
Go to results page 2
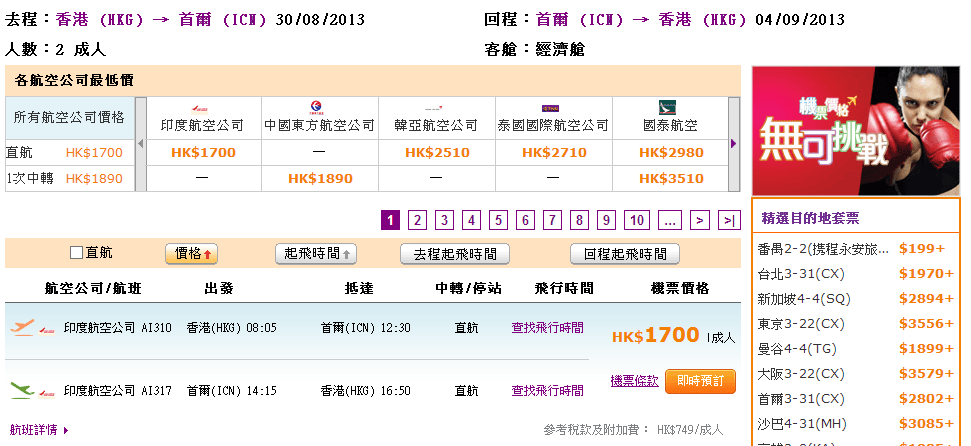[418, 220]
